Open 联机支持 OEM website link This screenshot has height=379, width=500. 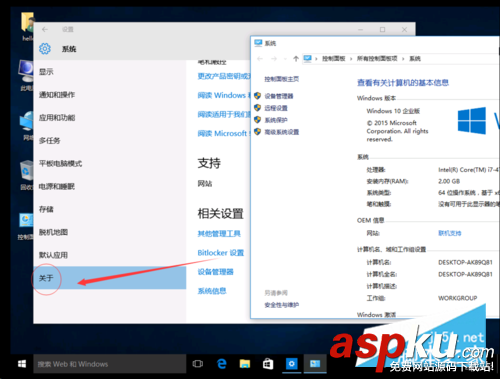point(450,233)
